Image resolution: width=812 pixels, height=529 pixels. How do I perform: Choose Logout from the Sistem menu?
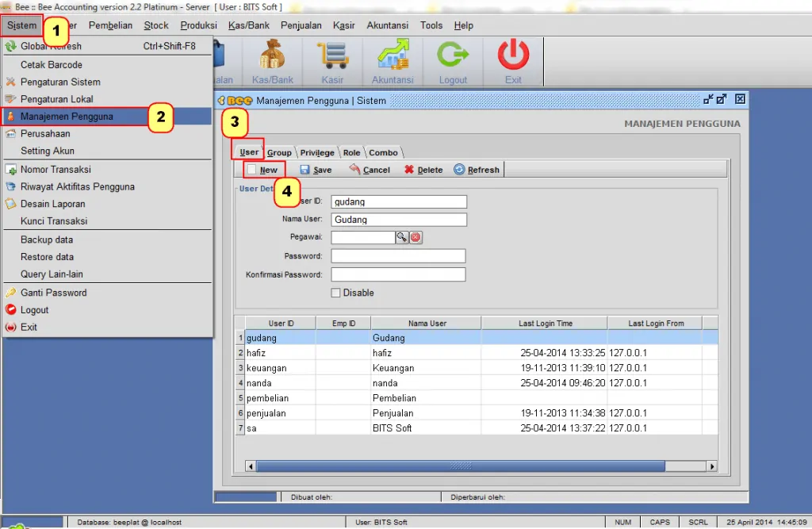107,310
